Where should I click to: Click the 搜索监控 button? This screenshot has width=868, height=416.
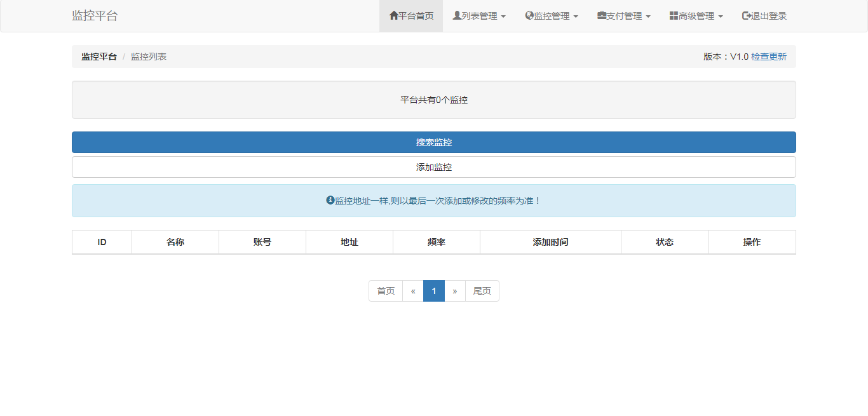click(x=434, y=142)
